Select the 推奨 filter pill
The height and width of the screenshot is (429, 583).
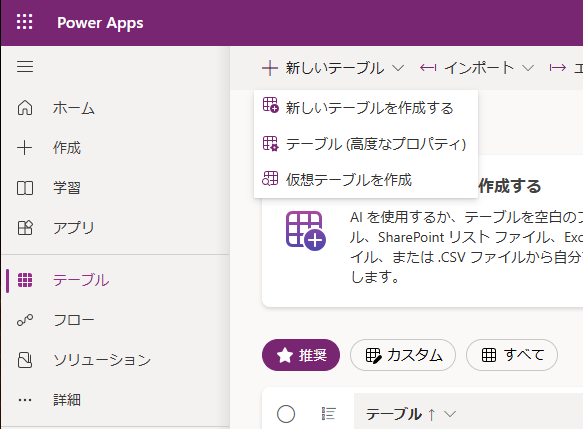(301, 355)
